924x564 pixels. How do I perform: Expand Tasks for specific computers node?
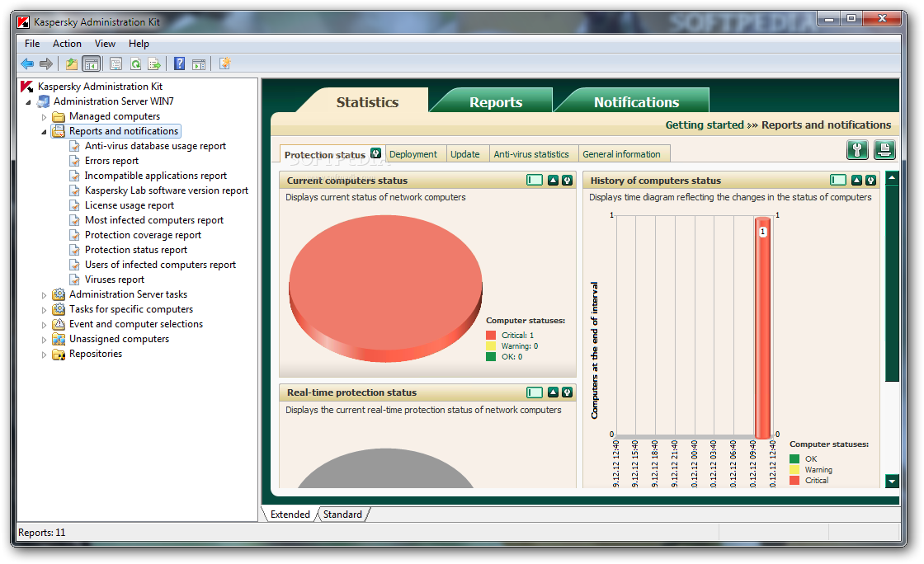point(45,310)
